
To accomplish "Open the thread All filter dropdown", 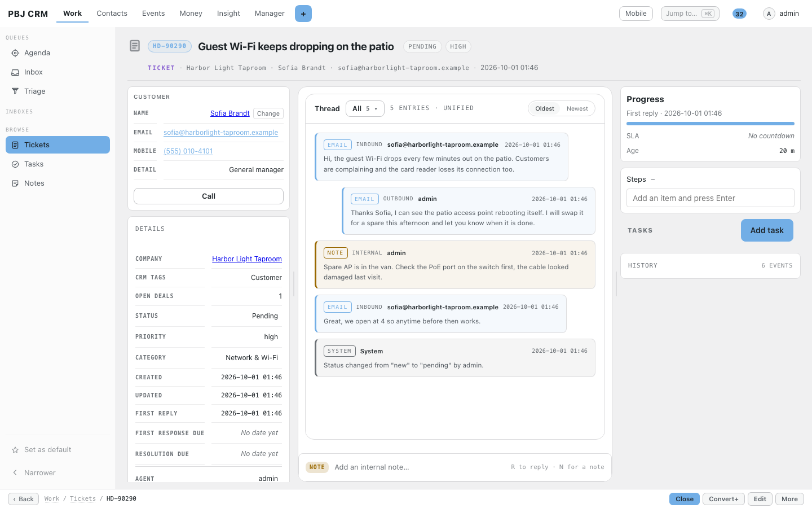I will 365,108.
